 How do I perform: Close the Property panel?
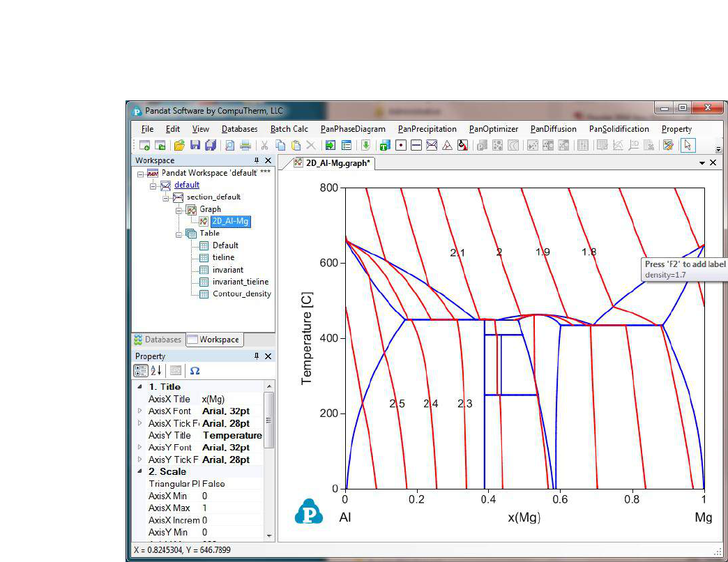(268, 356)
